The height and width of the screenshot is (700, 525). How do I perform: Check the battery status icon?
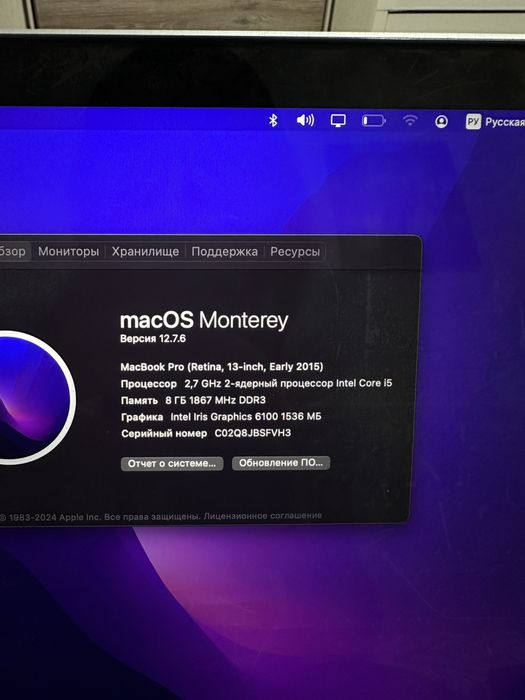click(374, 121)
